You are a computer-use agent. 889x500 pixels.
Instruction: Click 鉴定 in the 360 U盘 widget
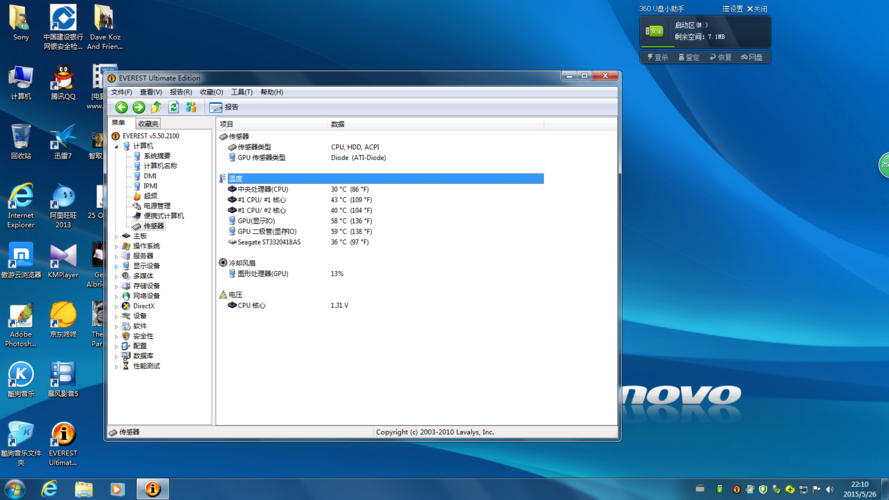coord(689,57)
